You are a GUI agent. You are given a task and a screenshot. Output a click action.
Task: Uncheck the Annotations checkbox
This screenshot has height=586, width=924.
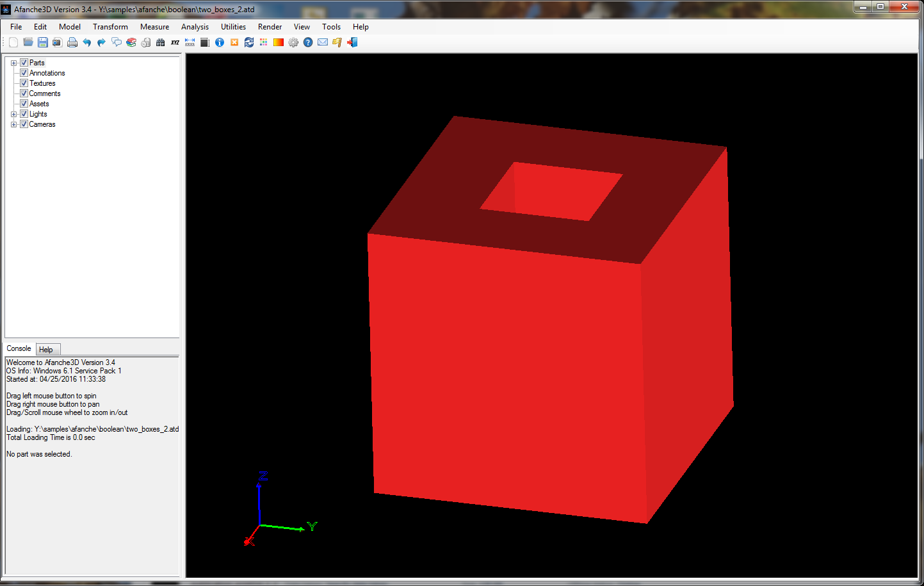pyautogui.click(x=24, y=73)
